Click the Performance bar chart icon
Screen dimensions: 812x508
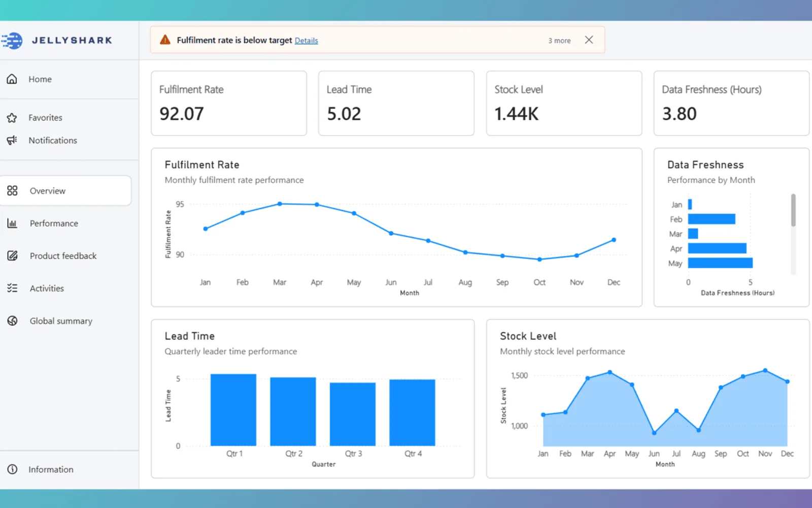point(12,223)
